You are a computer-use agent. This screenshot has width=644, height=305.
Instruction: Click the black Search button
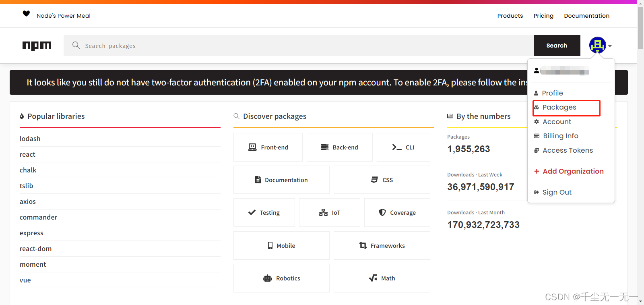pos(557,46)
